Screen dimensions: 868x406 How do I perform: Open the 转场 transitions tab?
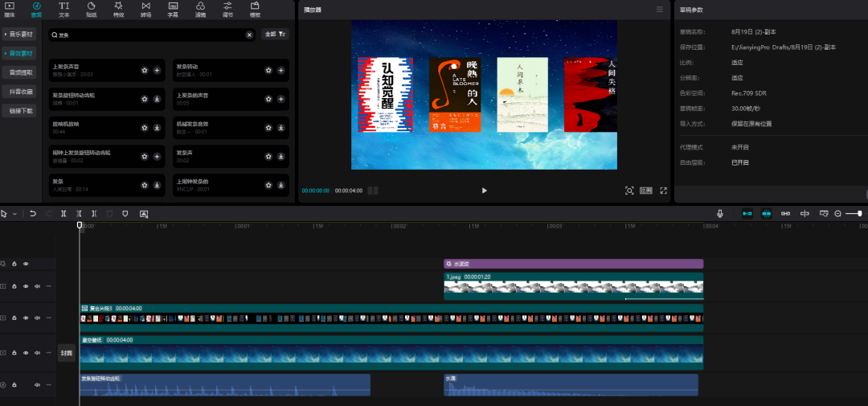145,10
